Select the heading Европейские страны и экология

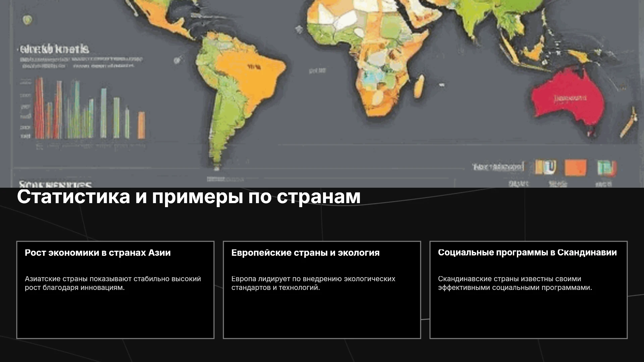point(305,253)
